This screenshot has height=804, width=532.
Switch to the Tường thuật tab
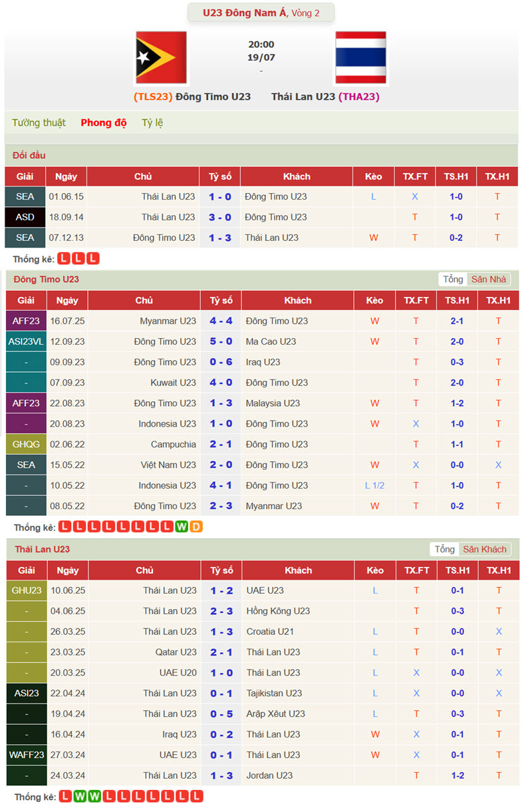(x=39, y=122)
